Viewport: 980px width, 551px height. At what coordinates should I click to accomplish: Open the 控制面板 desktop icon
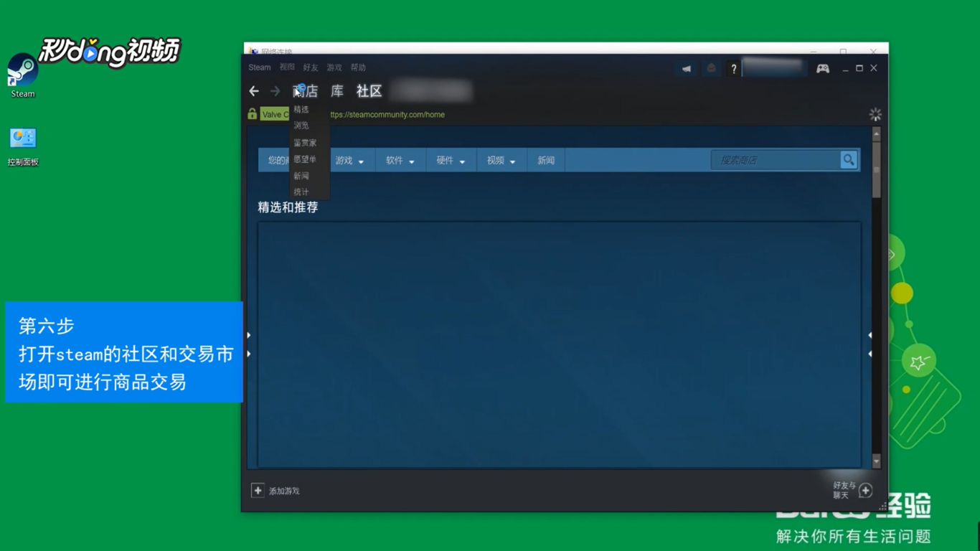pos(23,147)
